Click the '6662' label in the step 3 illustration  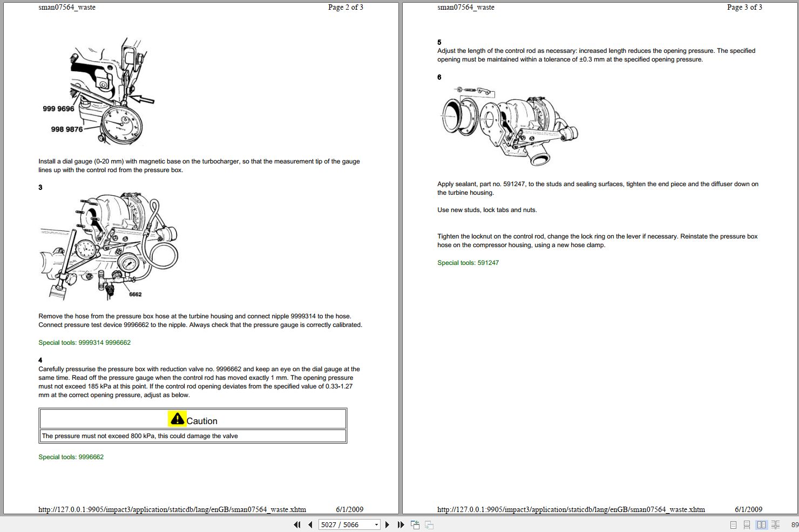coord(136,294)
